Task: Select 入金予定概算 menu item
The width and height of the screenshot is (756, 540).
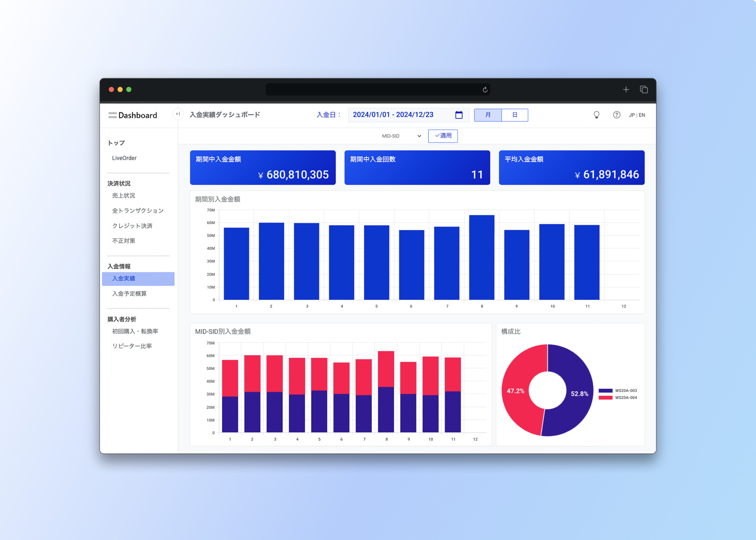Action: [129, 294]
